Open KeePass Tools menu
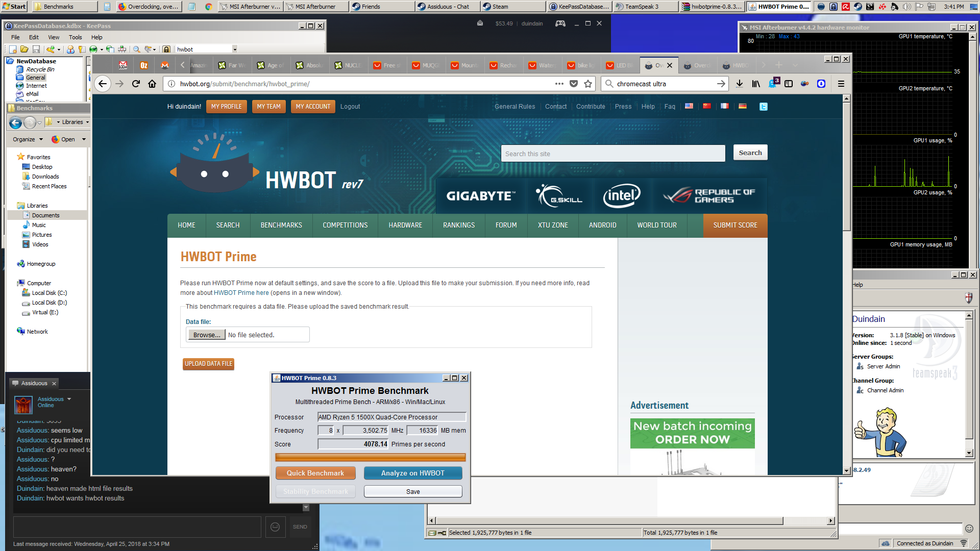Screen dimensions: 980x551 tap(75, 37)
